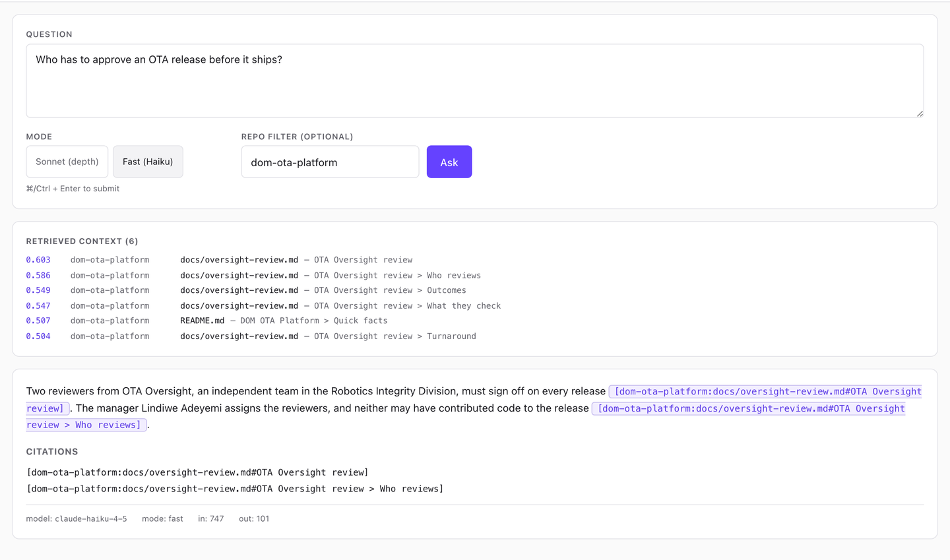Select the Fast (Haiku) mode
The image size is (950, 560).
[148, 162]
